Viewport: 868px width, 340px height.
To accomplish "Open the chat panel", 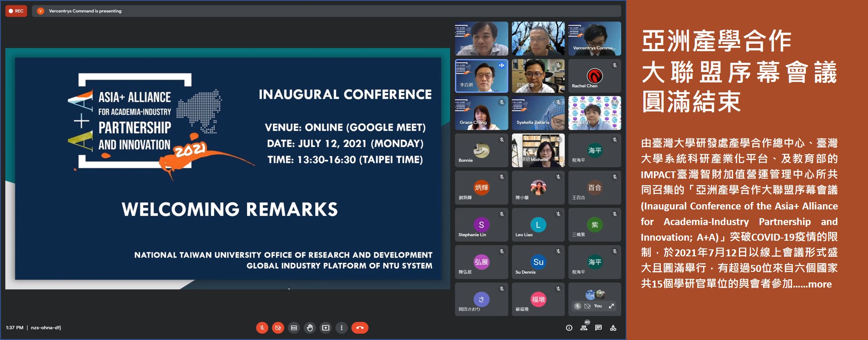I will (598, 328).
